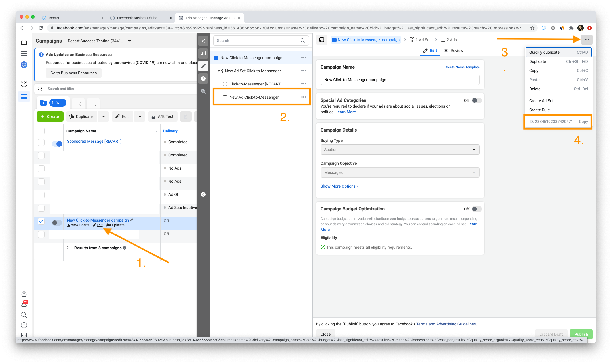This screenshot has height=364, width=612.
Task: Check the Sponsored Message [RECART] row checkbox
Action: 41,142
